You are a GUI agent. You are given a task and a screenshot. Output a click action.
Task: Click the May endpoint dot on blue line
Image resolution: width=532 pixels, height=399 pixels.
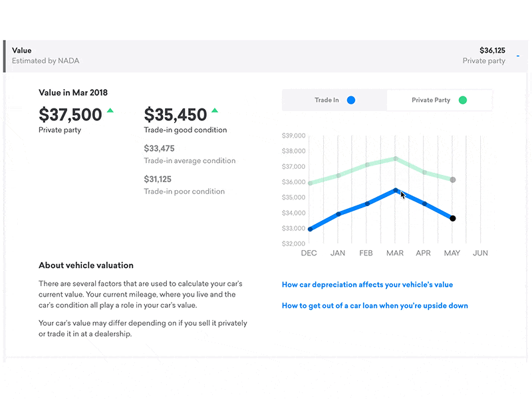pyautogui.click(x=453, y=218)
